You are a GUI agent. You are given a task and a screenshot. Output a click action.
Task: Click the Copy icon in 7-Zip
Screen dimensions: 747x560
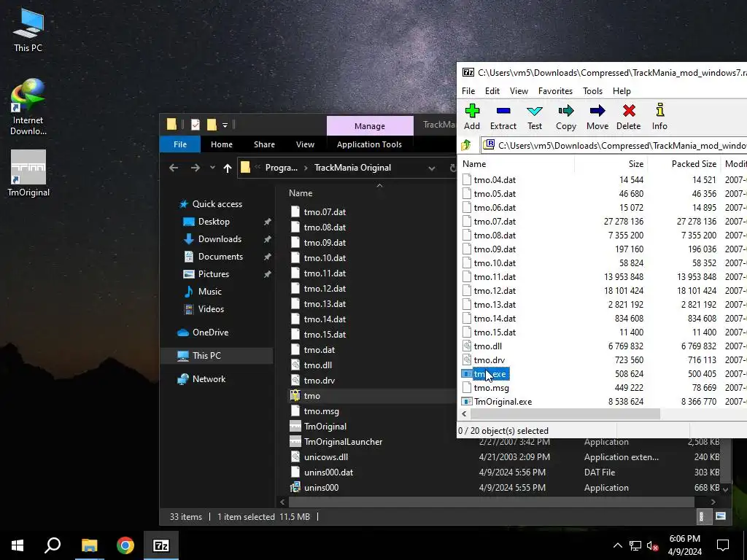(x=566, y=111)
